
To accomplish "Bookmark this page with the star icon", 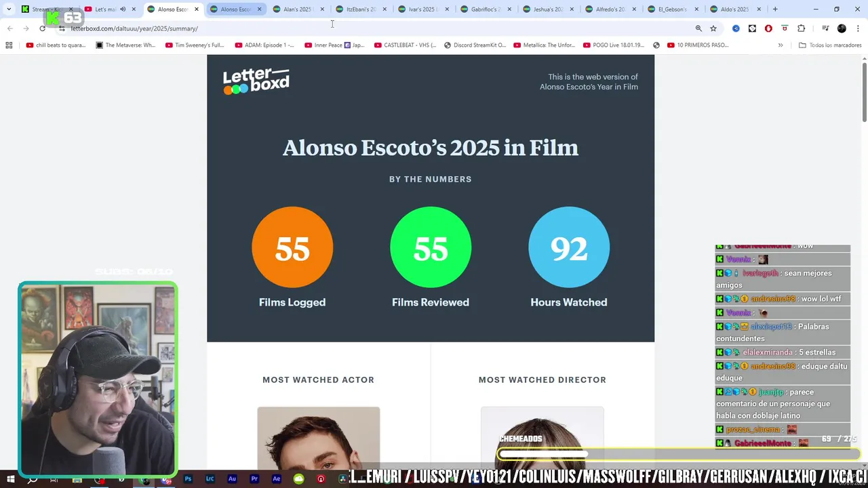I will (x=713, y=28).
